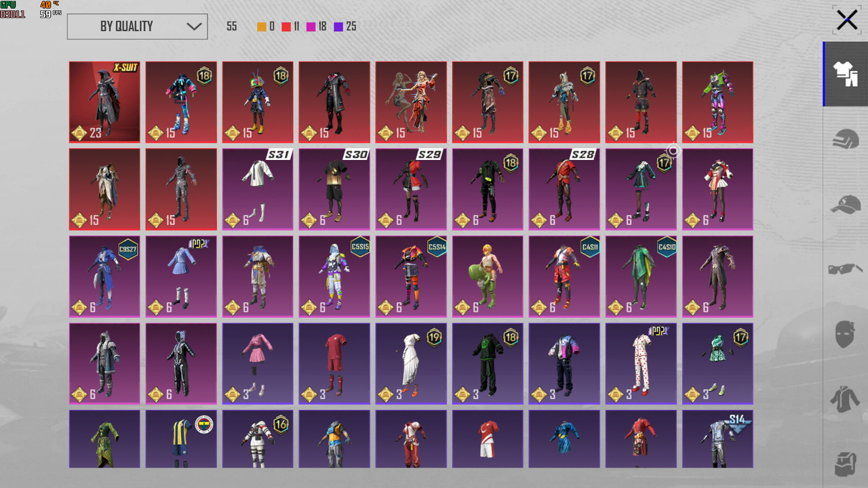The image size is (868, 488).
Task: Select the green dinosaur costume
Action: 488,277
